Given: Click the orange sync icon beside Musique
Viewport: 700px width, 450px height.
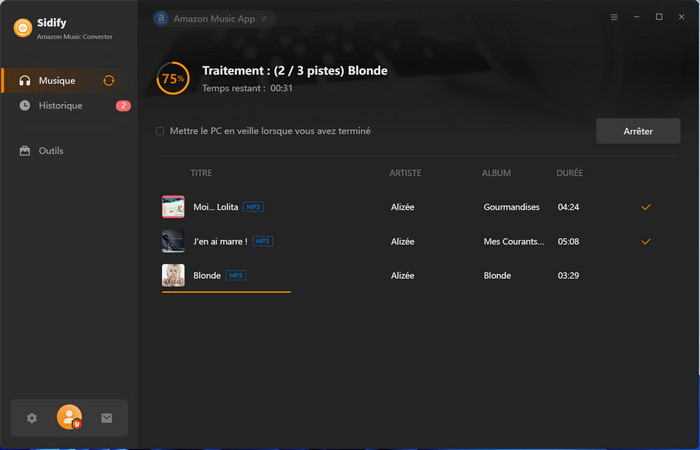Looking at the screenshot, I should pos(109,80).
